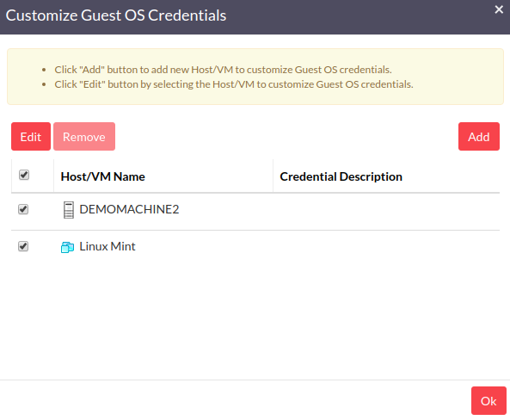The width and height of the screenshot is (510, 420).
Task: Click the Remove button
Action: coord(84,137)
